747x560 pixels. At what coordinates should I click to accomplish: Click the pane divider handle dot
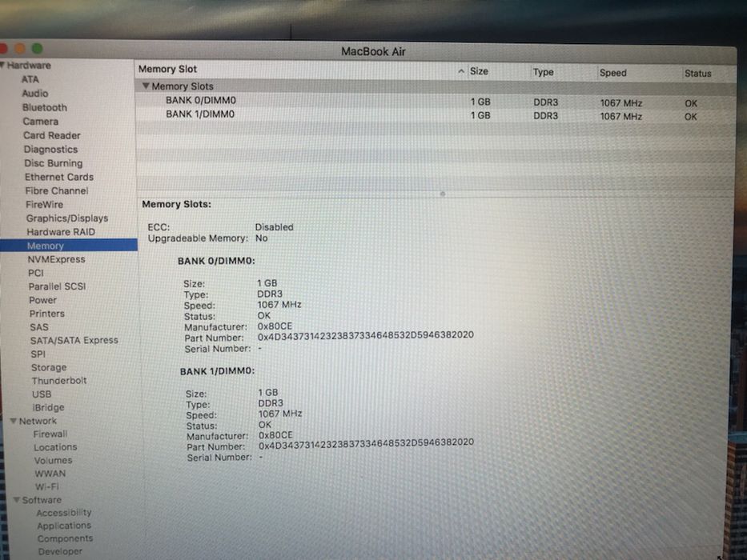pos(443,194)
